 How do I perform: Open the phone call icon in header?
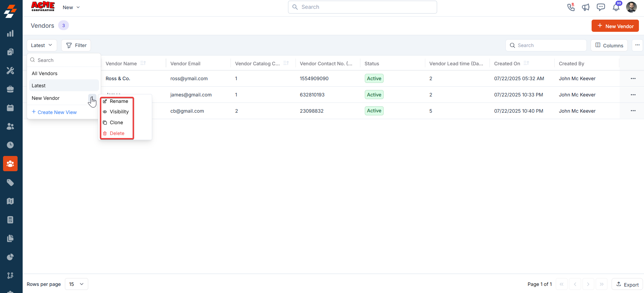pos(571,7)
